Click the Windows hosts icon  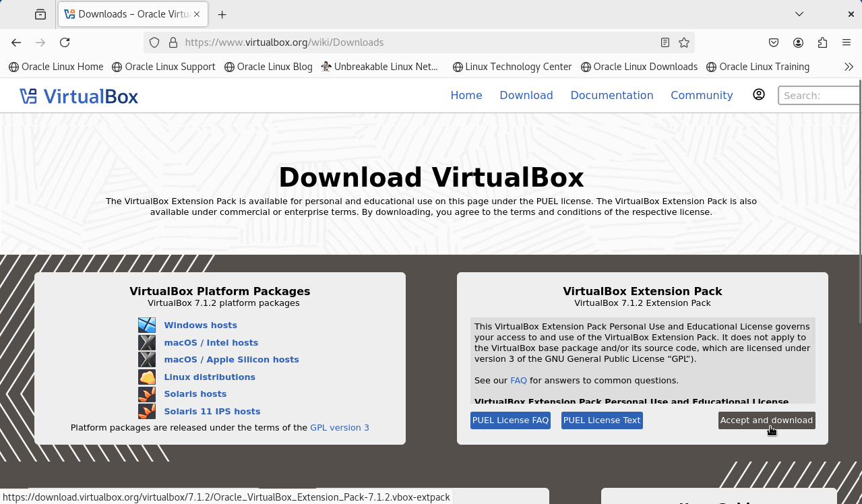pos(147,325)
